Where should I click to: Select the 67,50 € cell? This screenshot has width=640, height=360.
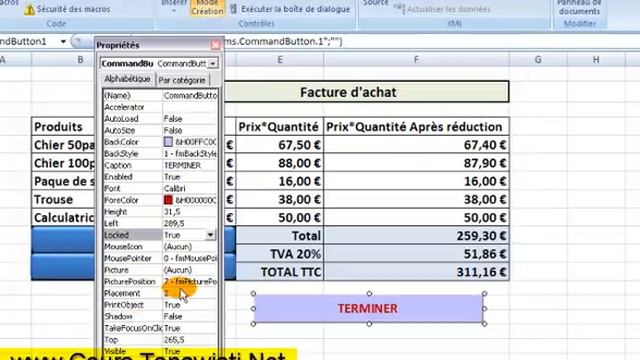(279, 145)
